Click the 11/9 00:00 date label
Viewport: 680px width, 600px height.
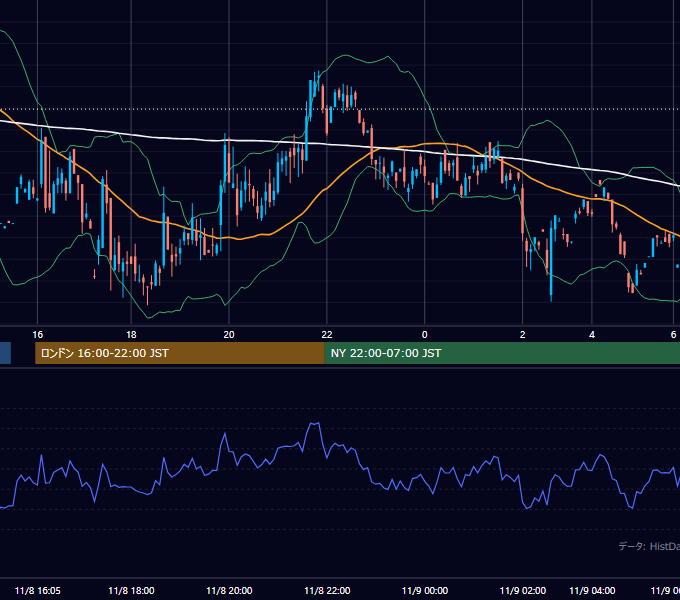[x=425, y=590]
